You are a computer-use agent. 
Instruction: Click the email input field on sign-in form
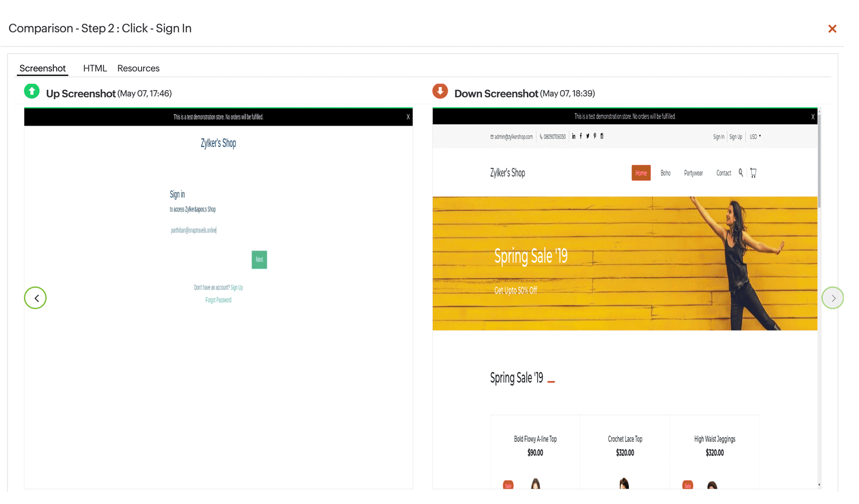click(194, 230)
